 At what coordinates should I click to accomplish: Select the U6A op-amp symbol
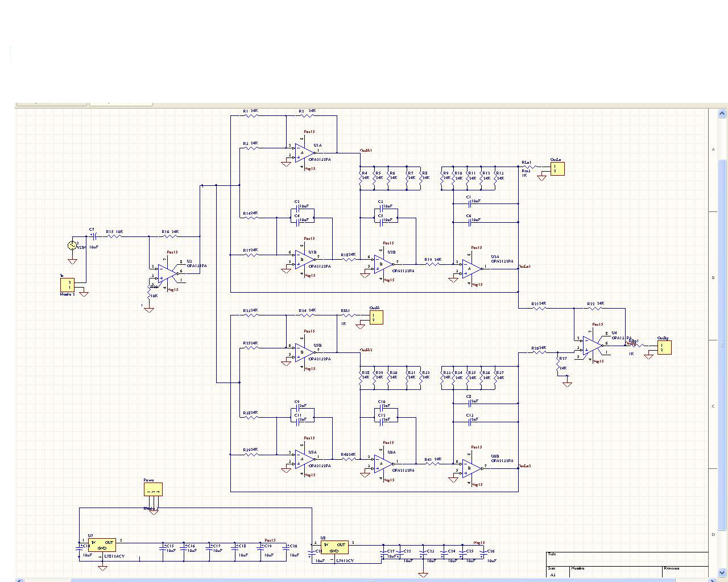pos(384,463)
